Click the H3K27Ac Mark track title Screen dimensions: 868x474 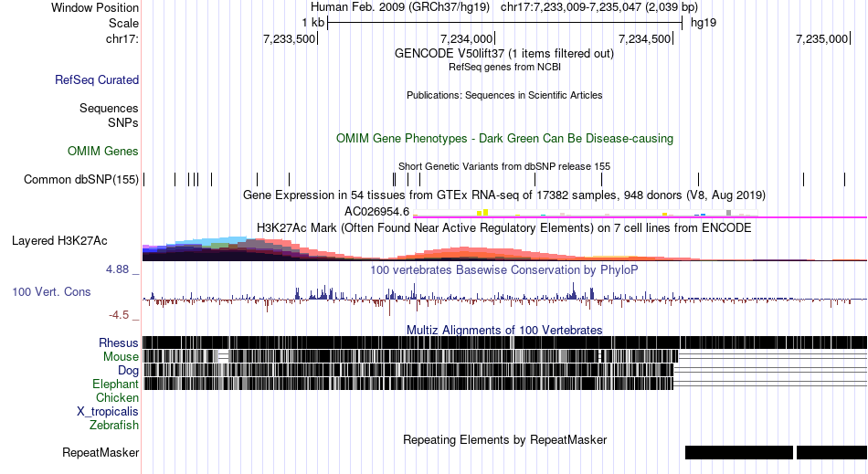(503, 228)
